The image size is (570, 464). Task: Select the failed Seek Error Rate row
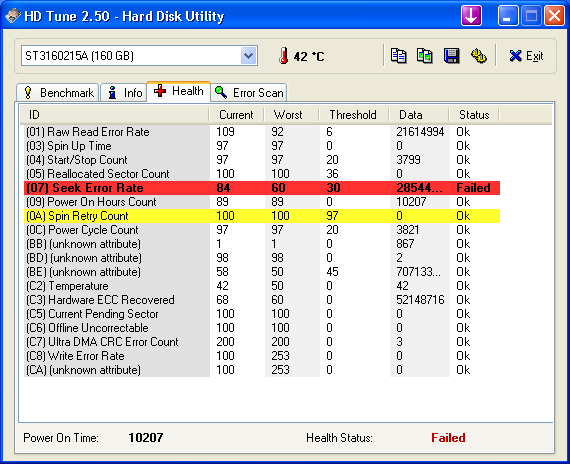262,188
